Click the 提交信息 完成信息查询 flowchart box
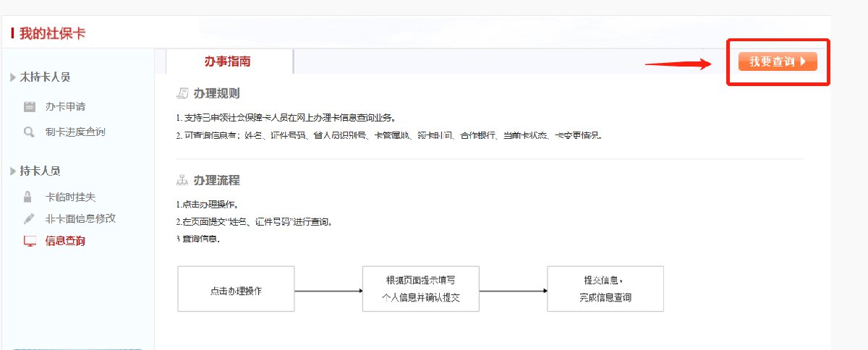868x350 pixels. (605, 289)
